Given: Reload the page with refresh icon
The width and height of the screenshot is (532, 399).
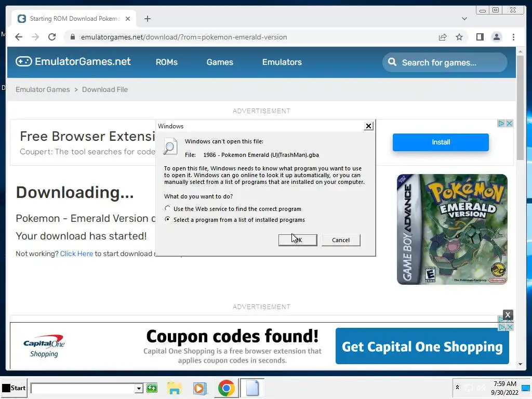Looking at the screenshot, I should click(52, 37).
